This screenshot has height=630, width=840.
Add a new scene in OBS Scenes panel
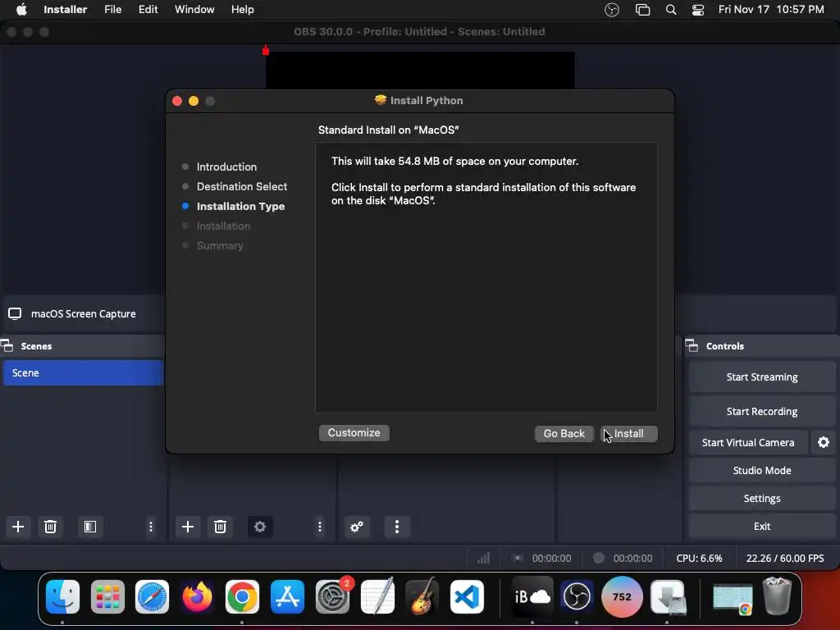(x=18, y=527)
